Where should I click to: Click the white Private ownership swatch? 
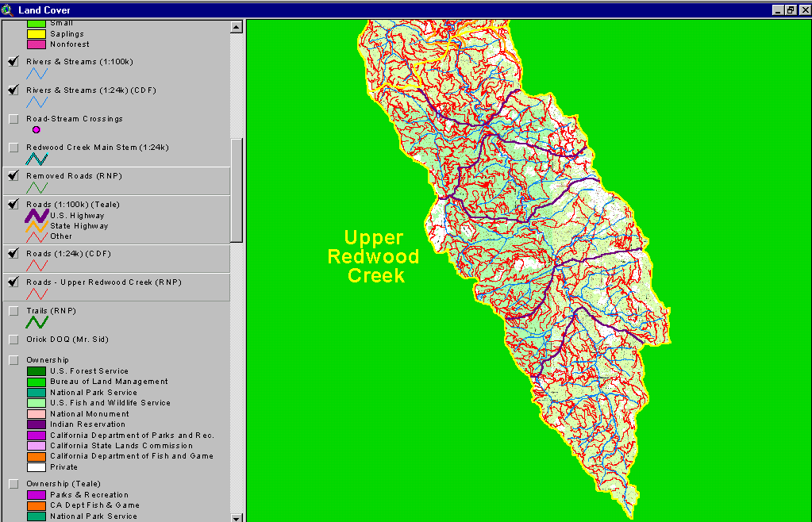[37, 467]
